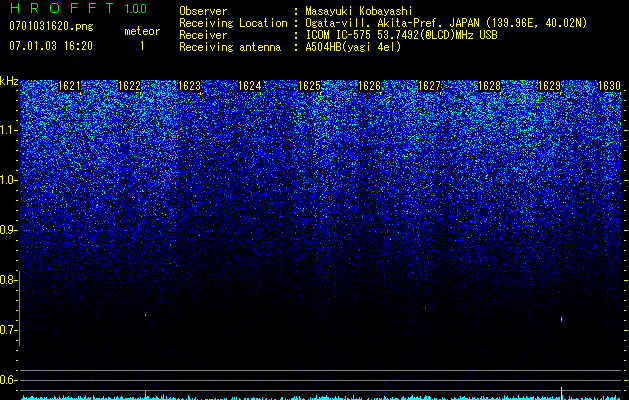The width and height of the screenshot is (629, 400).
Task: Click the Receiver label
Action: click(203, 35)
